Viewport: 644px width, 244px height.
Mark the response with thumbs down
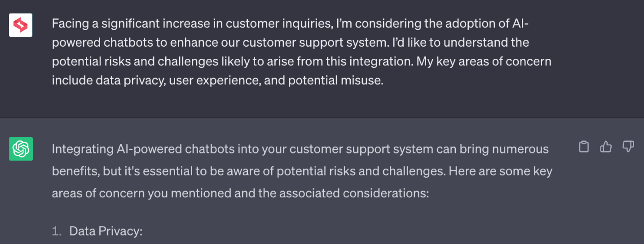tap(628, 147)
